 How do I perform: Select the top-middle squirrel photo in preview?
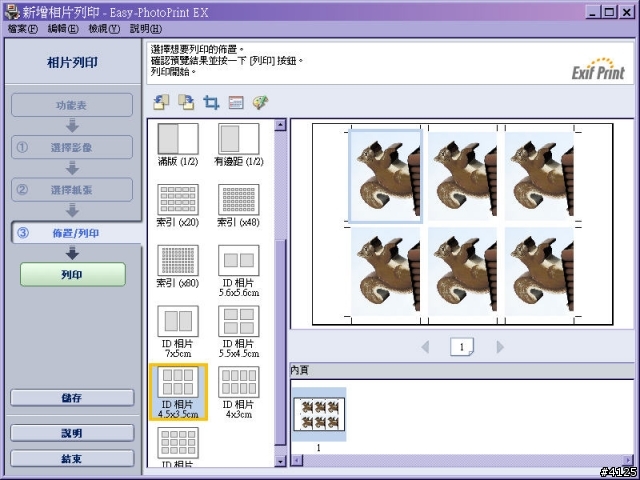coord(462,176)
